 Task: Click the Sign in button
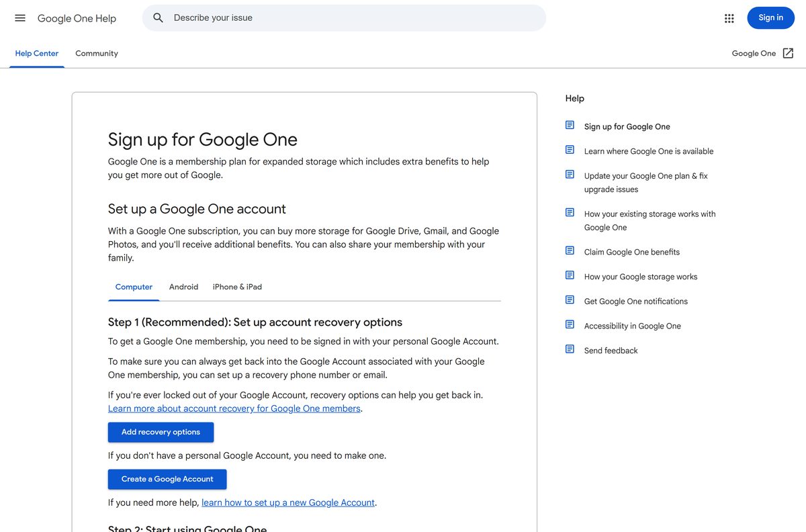tap(770, 18)
